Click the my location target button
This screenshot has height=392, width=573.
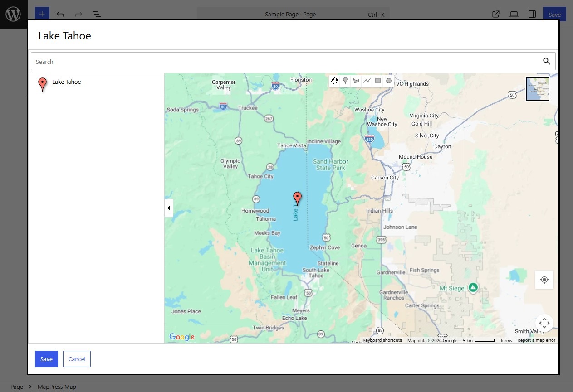(x=544, y=280)
